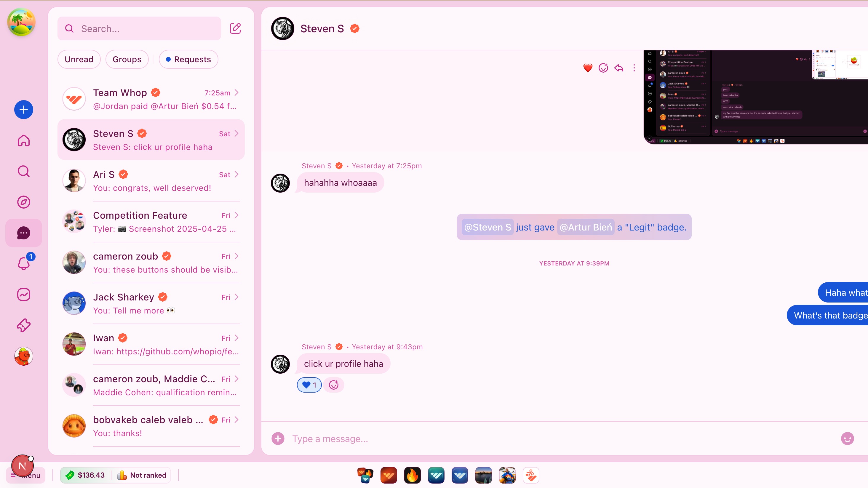Click the 'What's that badge' message bubble
Image resolution: width=868 pixels, height=488 pixels.
pos(827,316)
